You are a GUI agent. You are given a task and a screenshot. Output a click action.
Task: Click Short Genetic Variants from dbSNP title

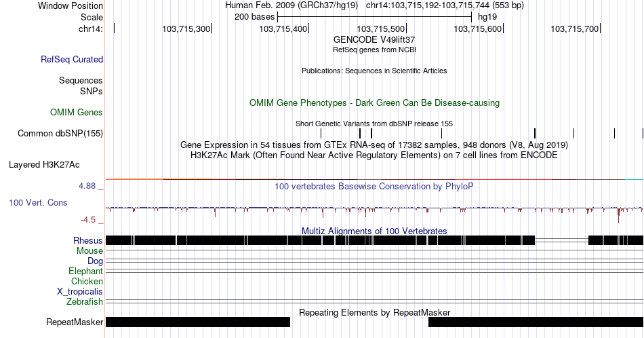374,124
